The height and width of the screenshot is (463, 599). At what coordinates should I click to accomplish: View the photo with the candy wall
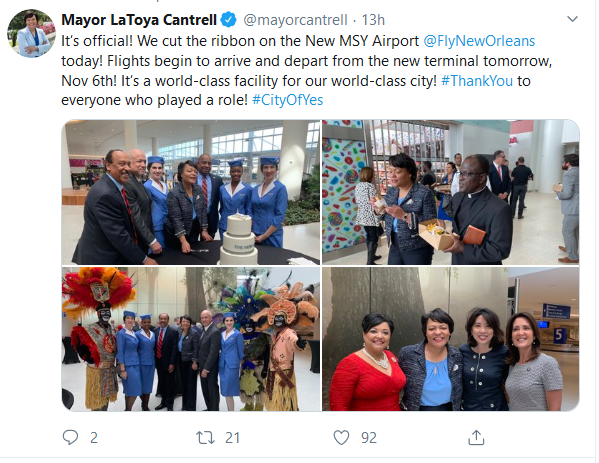tap(451, 192)
